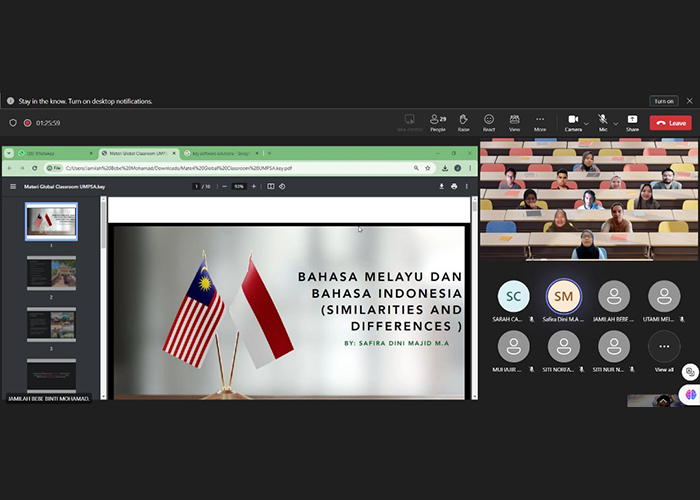Select PDF page 2 thumbnail
The height and width of the screenshot is (500, 700).
pyautogui.click(x=51, y=273)
